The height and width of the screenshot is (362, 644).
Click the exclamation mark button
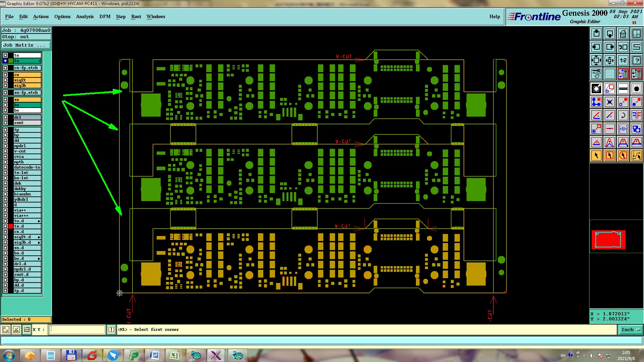pyautogui.click(x=111, y=329)
